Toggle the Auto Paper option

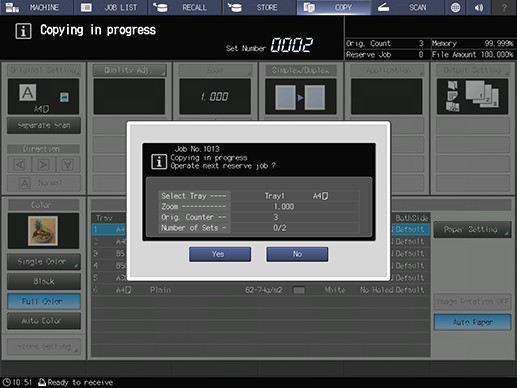click(472, 322)
